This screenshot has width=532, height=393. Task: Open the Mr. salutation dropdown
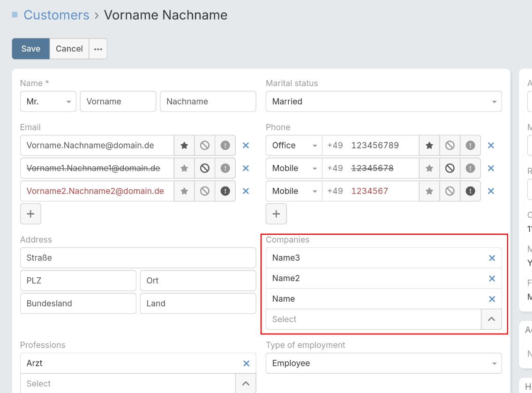[48, 101]
